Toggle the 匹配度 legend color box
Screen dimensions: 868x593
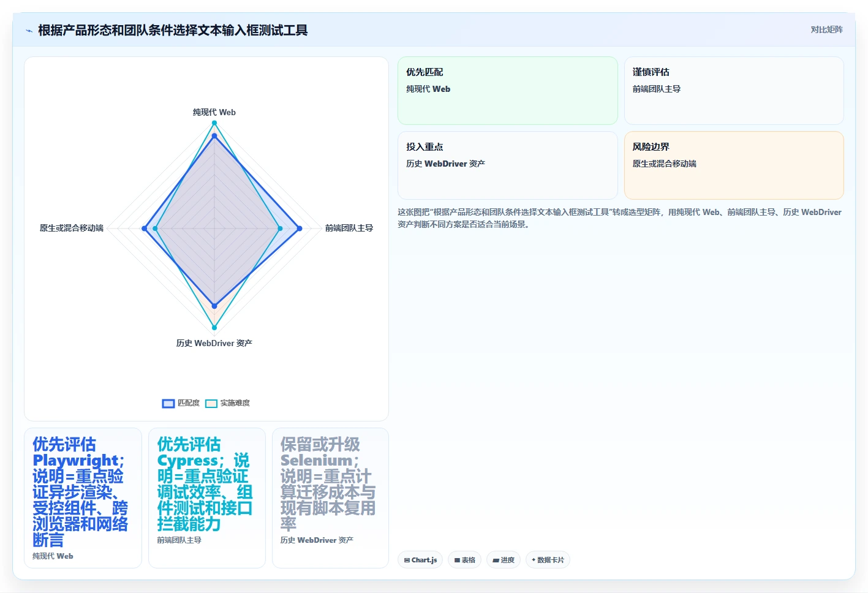[x=168, y=403]
